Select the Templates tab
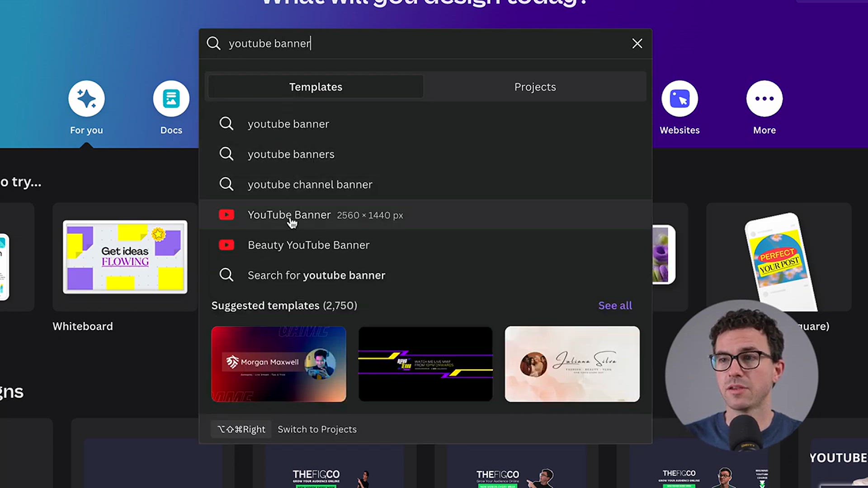This screenshot has height=488, width=868. (x=316, y=87)
